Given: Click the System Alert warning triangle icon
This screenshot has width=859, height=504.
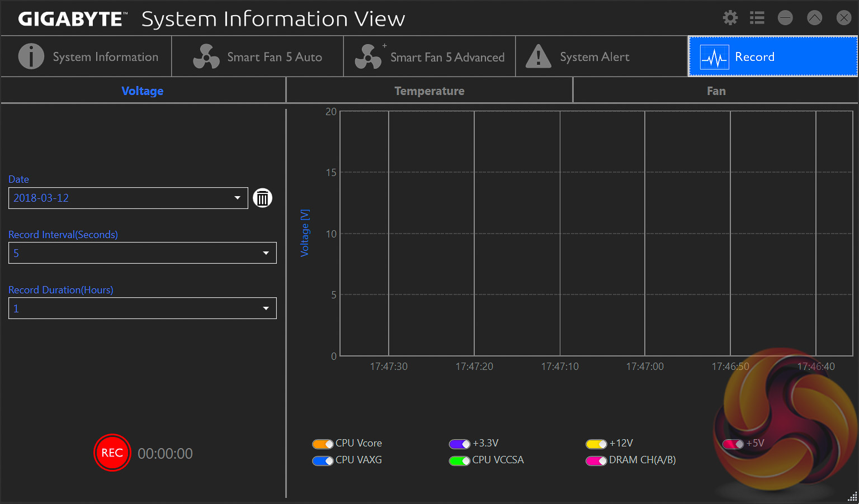Looking at the screenshot, I should pos(539,56).
